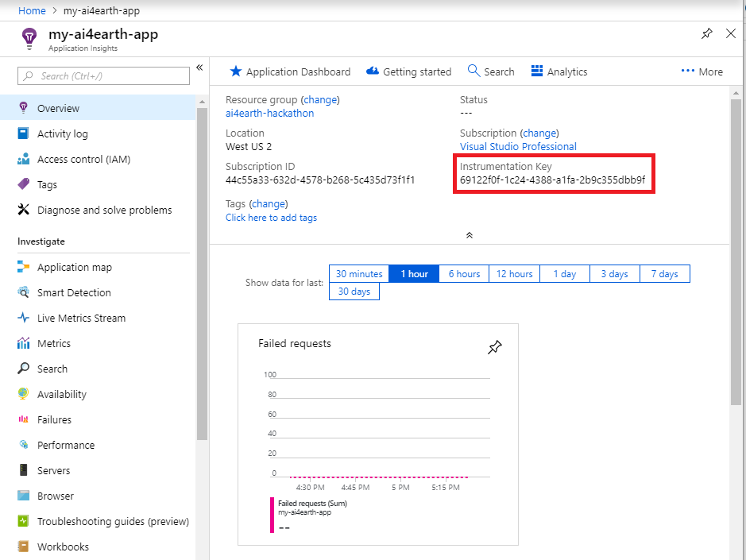Viewport: 746px width, 560px height.
Task: Open Visual Studio Professional subscription
Action: (x=518, y=146)
